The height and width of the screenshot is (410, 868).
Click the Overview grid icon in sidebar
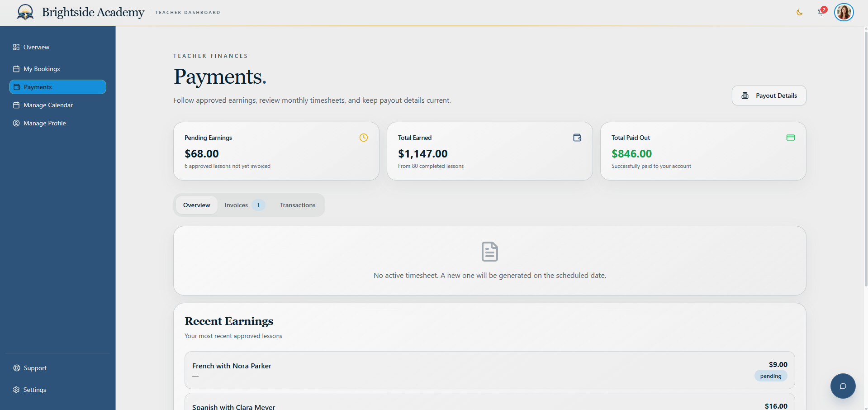[x=16, y=47]
